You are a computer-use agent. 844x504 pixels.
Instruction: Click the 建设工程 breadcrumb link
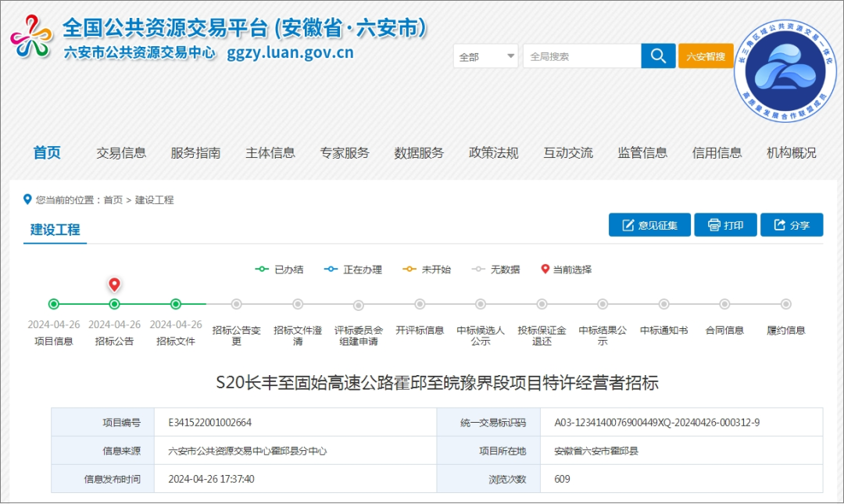tap(155, 200)
